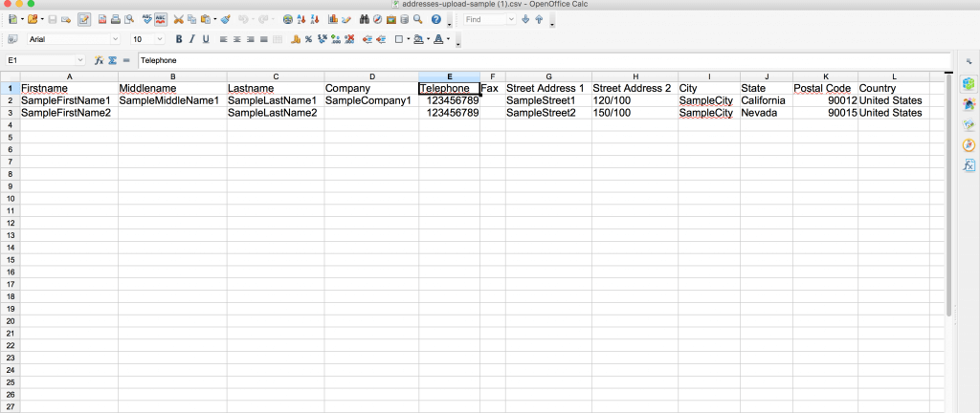Expand the Font Size dropdown
This screenshot has width=980, height=413.
coord(160,39)
